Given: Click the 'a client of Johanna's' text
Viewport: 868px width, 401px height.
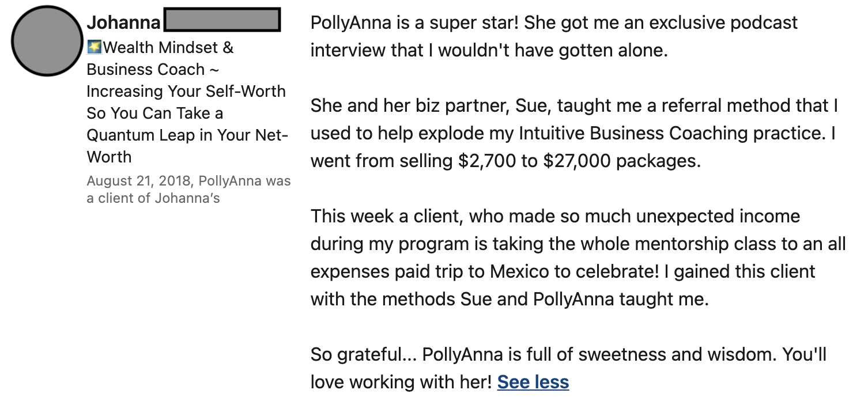Looking at the screenshot, I should click(153, 198).
